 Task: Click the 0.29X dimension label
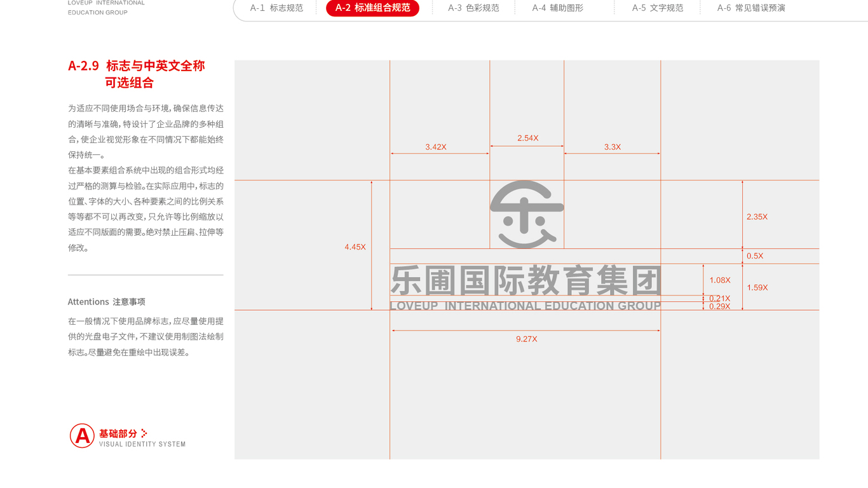click(x=720, y=306)
